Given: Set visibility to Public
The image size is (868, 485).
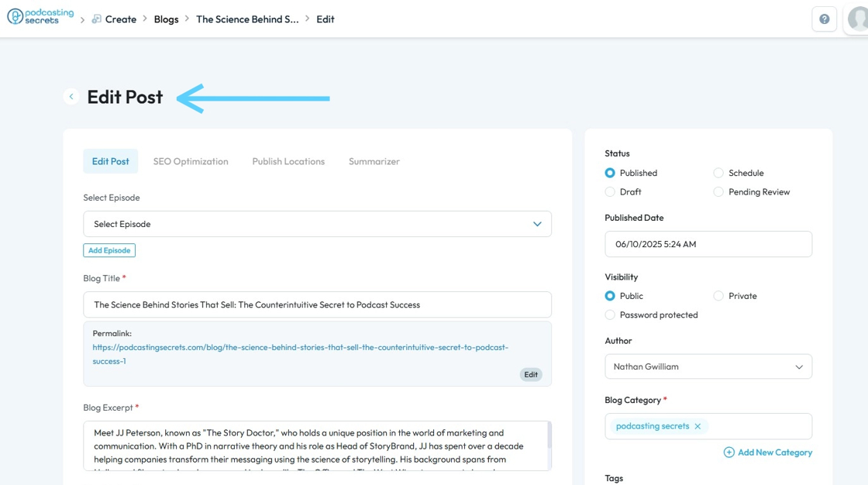Looking at the screenshot, I should pyautogui.click(x=610, y=296).
